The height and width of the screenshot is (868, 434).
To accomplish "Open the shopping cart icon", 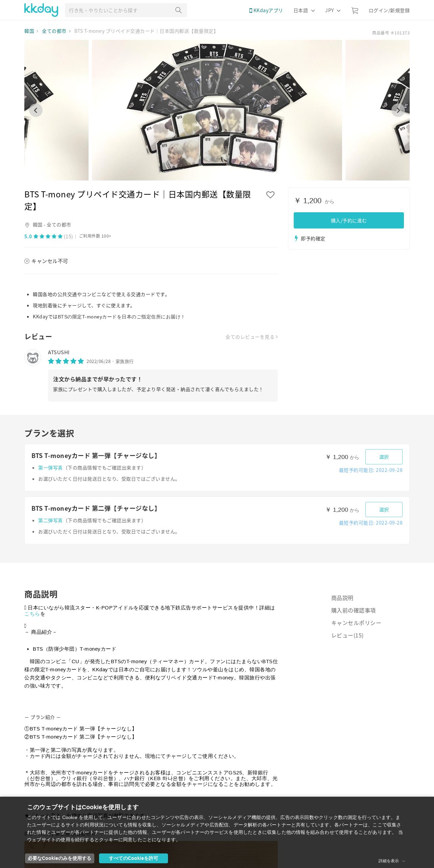I will click(355, 10).
